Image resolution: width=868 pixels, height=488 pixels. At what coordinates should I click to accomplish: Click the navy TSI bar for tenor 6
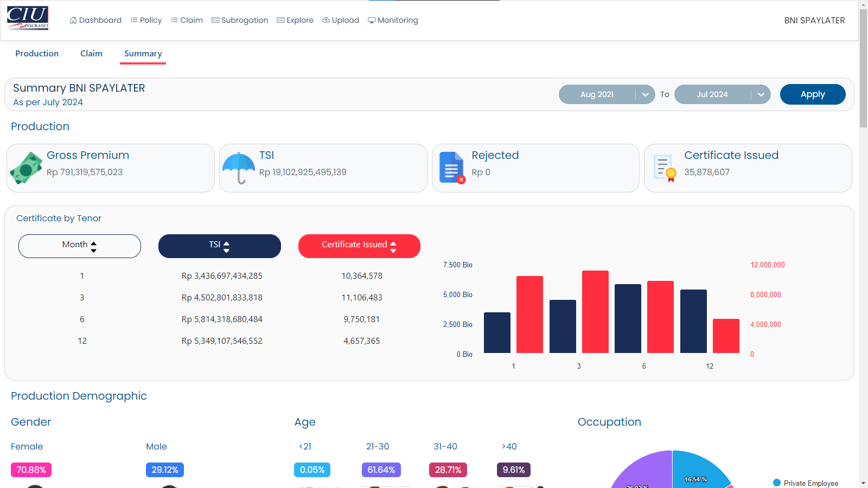coord(628,319)
